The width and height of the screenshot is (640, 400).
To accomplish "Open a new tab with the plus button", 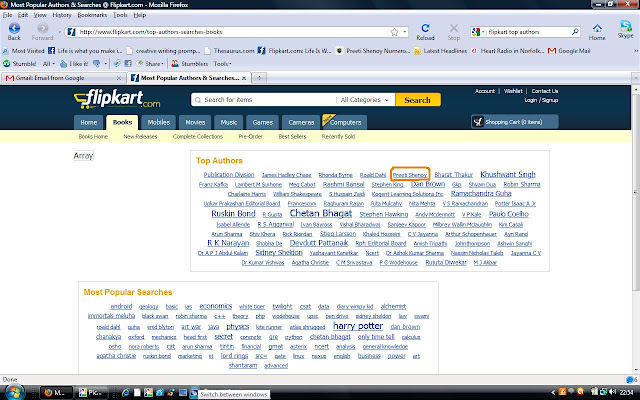I will click(x=259, y=78).
